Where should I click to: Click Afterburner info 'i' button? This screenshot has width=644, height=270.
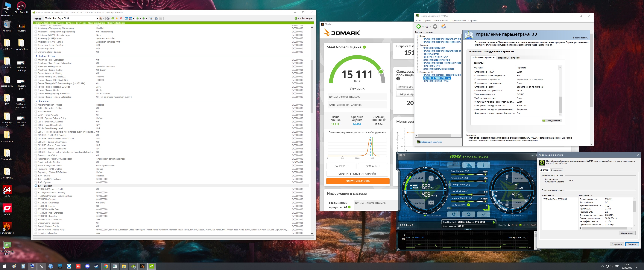(x=484, y=165)
